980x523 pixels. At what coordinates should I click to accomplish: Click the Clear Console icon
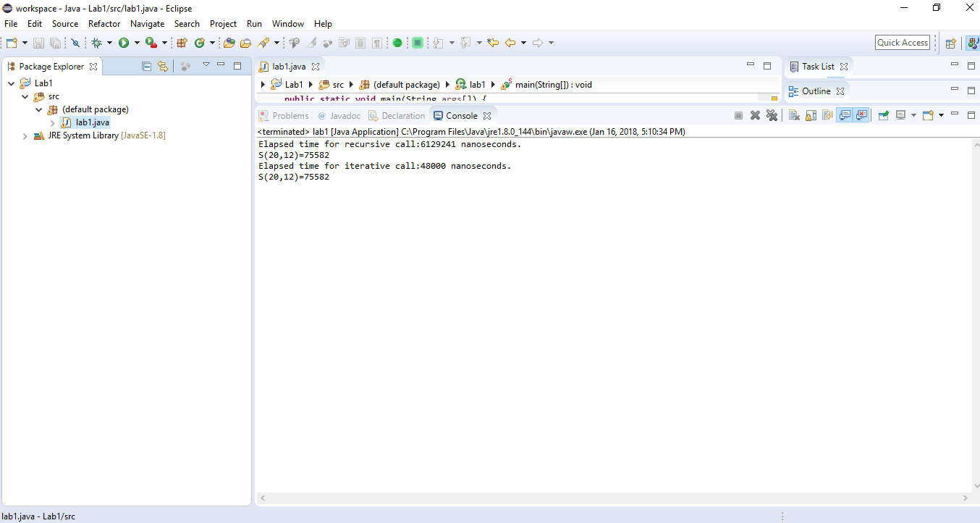click(794, 115)
